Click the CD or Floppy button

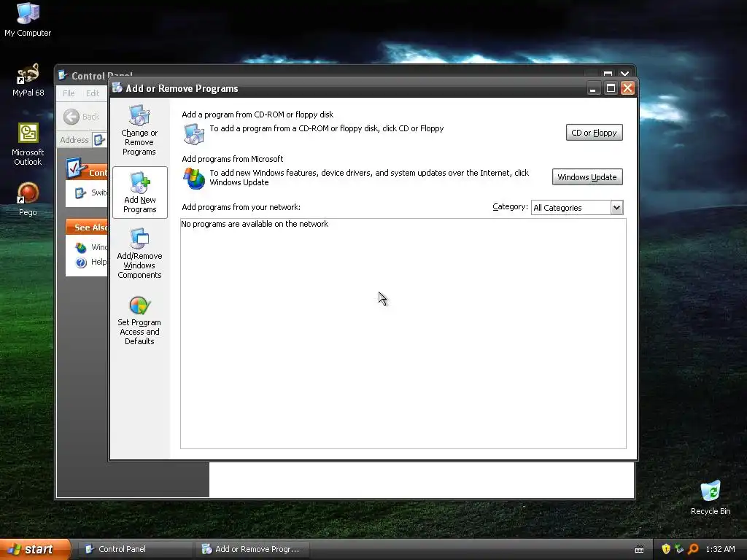[594, 133]
